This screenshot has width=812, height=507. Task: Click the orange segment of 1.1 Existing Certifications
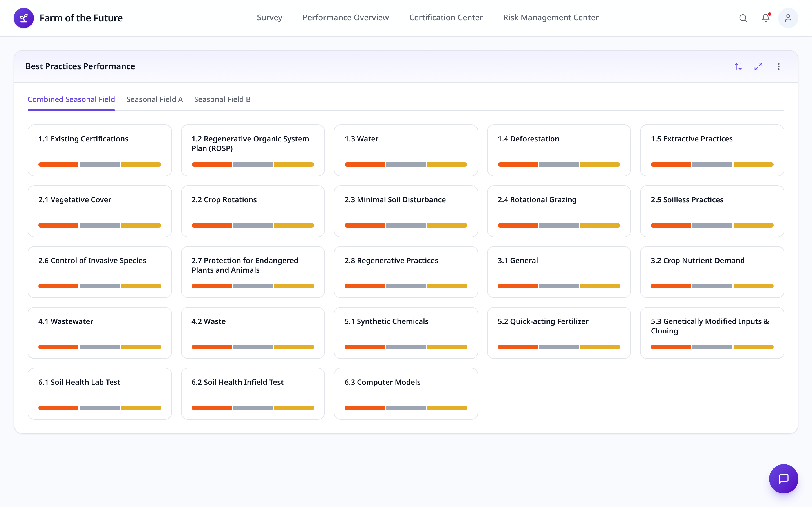[x=58, y=164]
